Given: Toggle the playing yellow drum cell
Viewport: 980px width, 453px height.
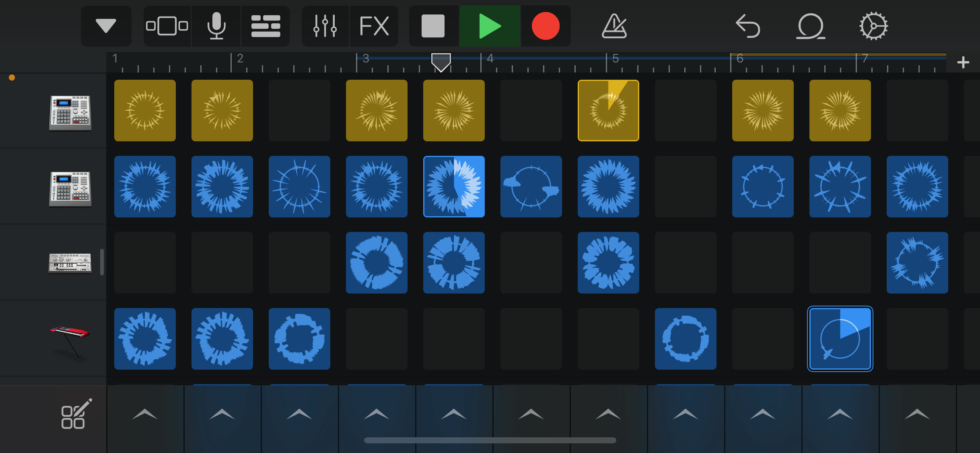Looking at the screenshot, I should (x=608, y=110).
